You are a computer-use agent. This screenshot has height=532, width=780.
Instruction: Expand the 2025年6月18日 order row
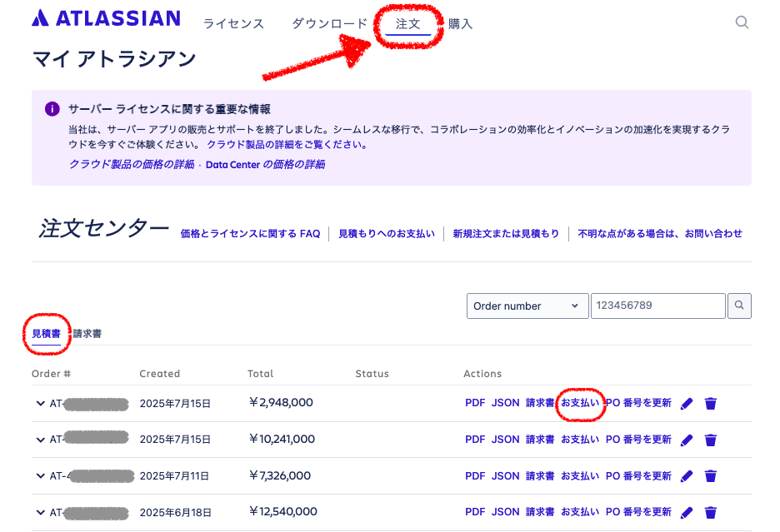[40, 511]
